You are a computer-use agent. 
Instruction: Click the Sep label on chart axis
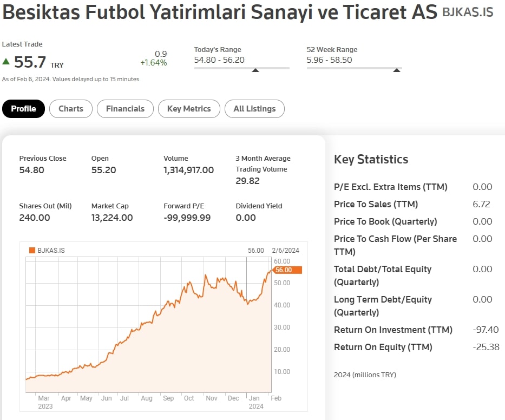coord(168,398)
